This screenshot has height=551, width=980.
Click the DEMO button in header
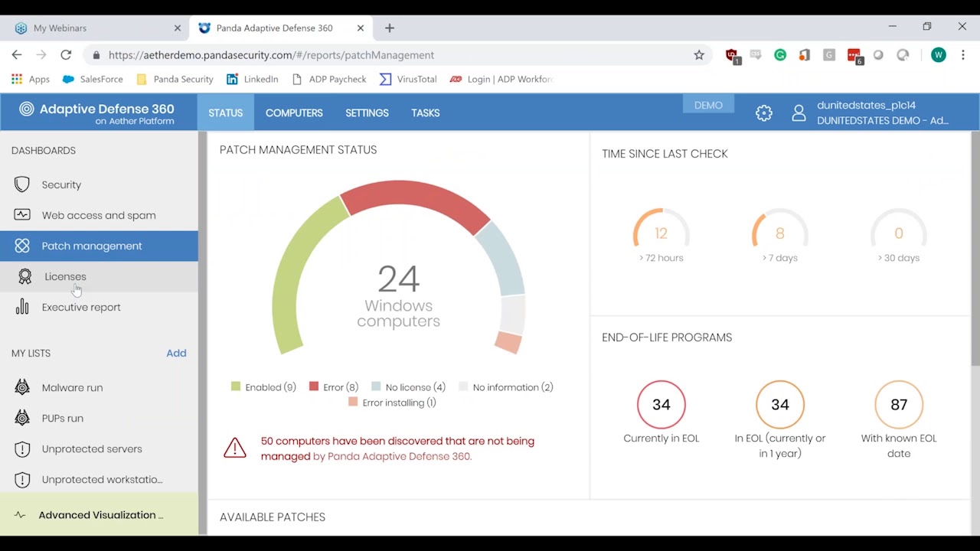[x=708, y=106]
